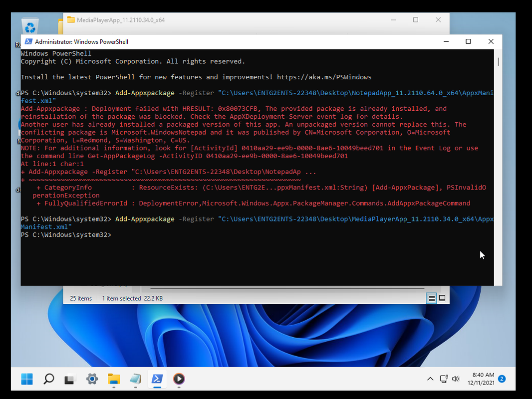Click the PowerShell title bar icon
Screen dimensions: 532x399
point(28,42)
